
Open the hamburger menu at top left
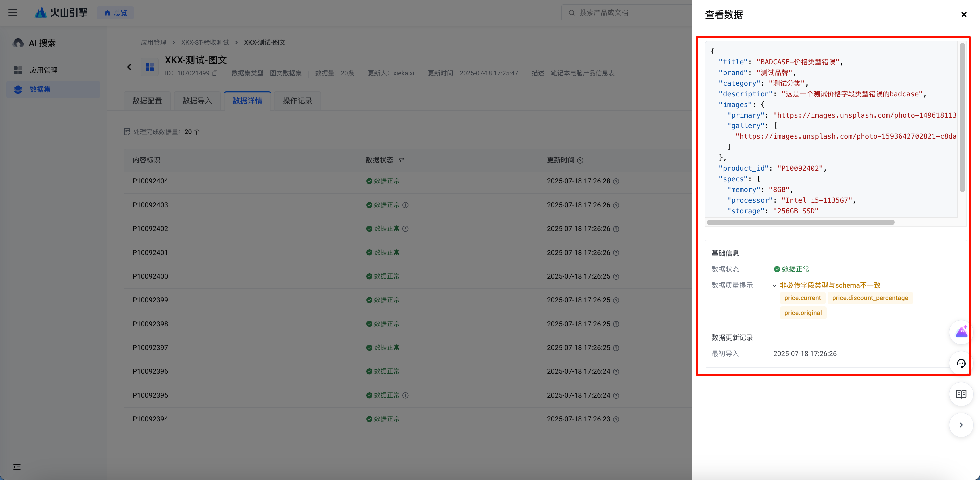(13, 13)
